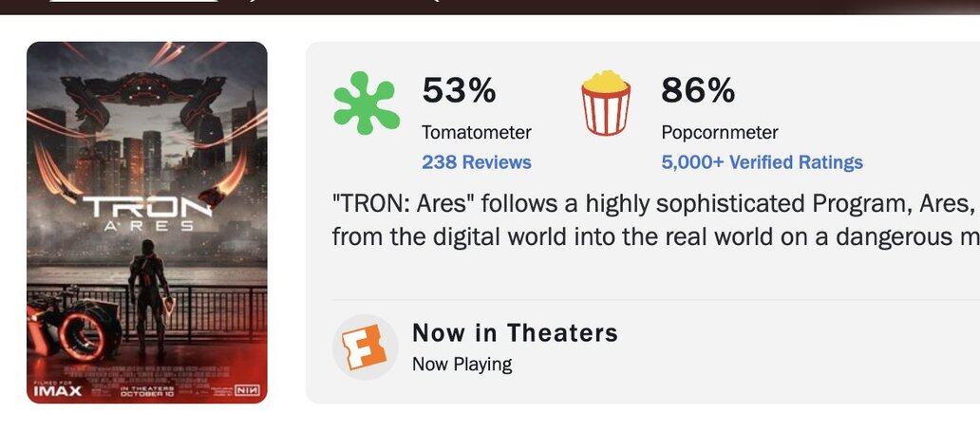Image resolution: width=980 pixels, height=432 pixels.
Task: Click the popcorn bucket Popcornmeter icon
Action: coord(605,103)
